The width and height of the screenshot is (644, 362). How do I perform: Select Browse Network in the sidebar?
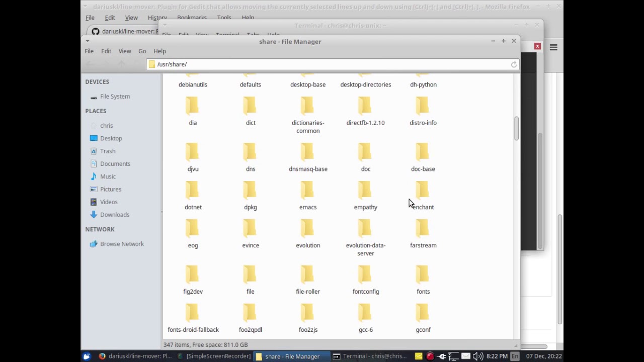click(122, 244)
